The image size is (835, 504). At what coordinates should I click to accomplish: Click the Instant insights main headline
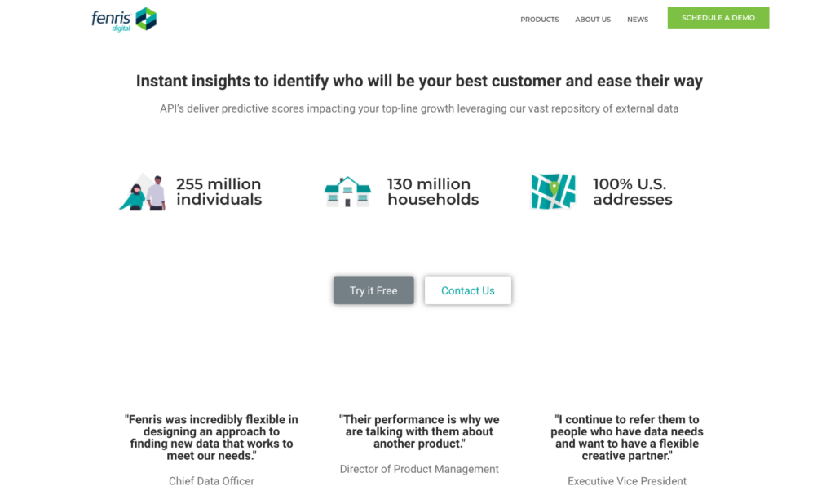pyautogui.click(x=419, y=81)
